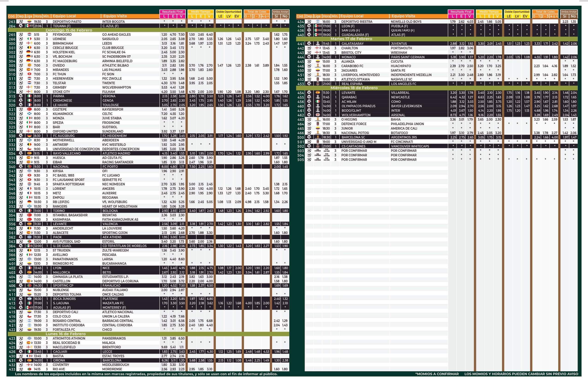Click the Germany flag icon beside Holstein Kiel
Image resolution: width=588 pixels, height=381 pixels.
(29, 52)
